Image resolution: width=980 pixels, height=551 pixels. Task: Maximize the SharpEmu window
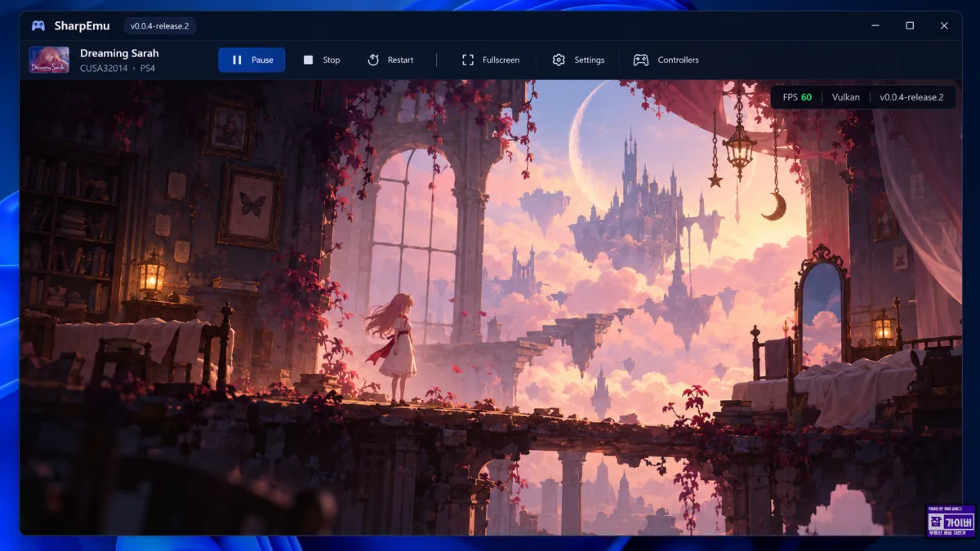pyautogui.click(x=910, y=26)
